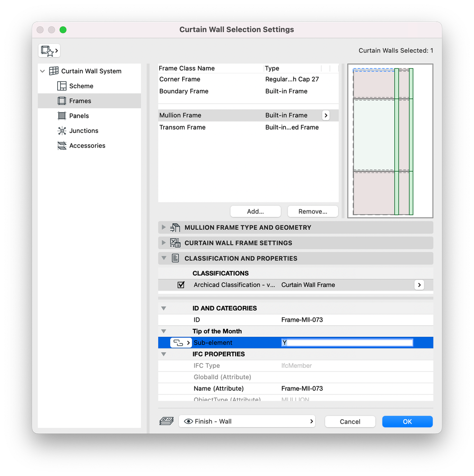
Task: Click the Cancel button
Action: point(350,421)
